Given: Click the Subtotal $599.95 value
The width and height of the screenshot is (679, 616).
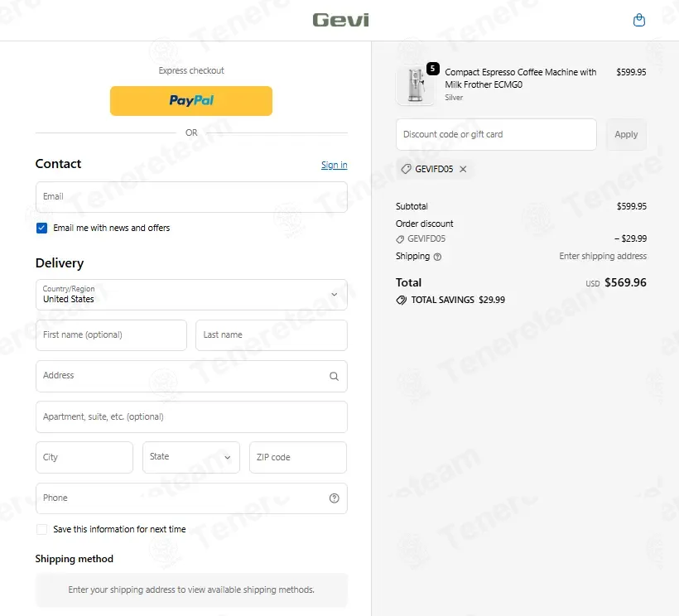Looking at the screenshot, I should 631,206.
